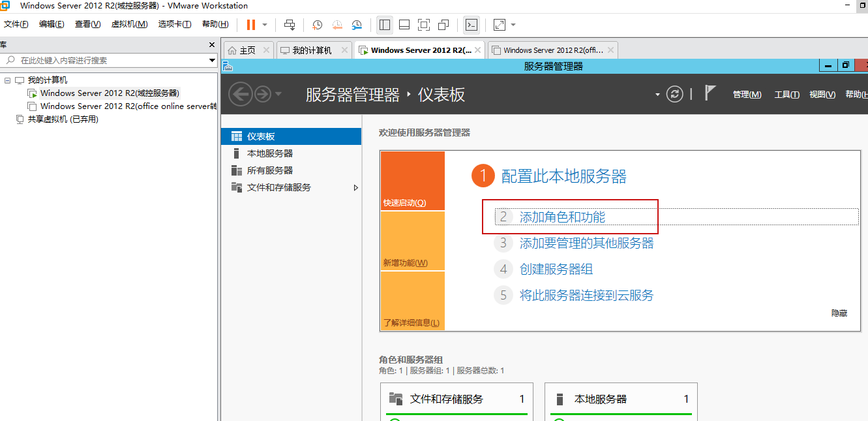Close the Windows Server 2012 R2(offi... tab
The width and height of the screenshot is (868, 421).
610,50
